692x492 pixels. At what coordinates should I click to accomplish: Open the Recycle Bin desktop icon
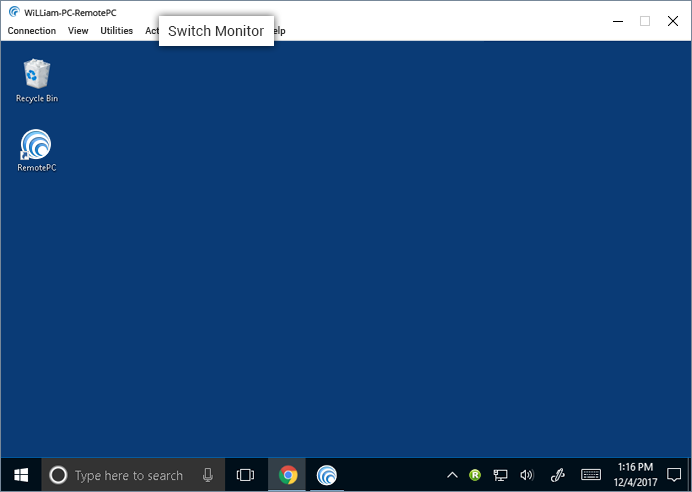click(x=36, y=76)
